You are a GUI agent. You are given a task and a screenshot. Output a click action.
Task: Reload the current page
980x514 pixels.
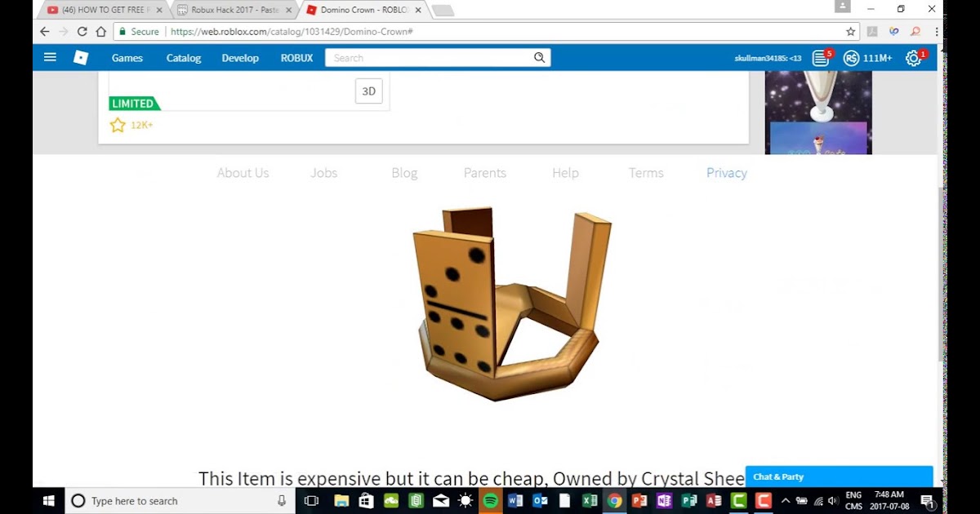tap(82, 32)
